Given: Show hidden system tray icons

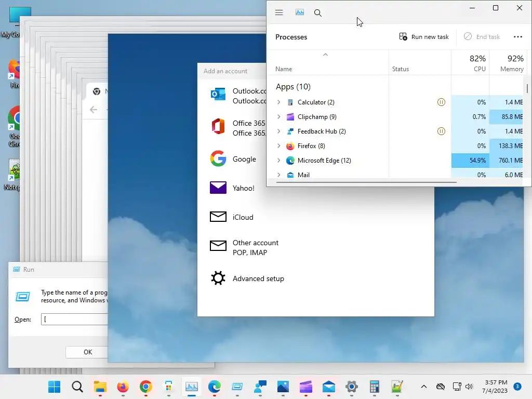Looking at the screenshot, I should [424, 387].
